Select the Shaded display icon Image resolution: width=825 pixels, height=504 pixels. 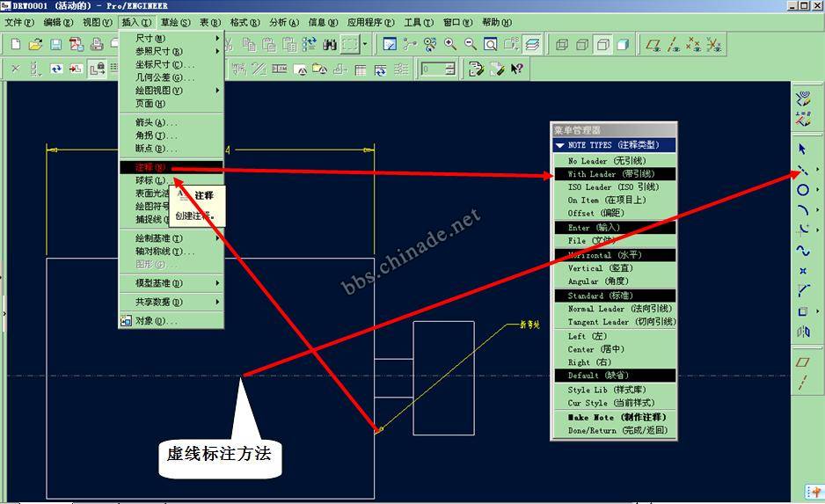click(x=623, y=45)
